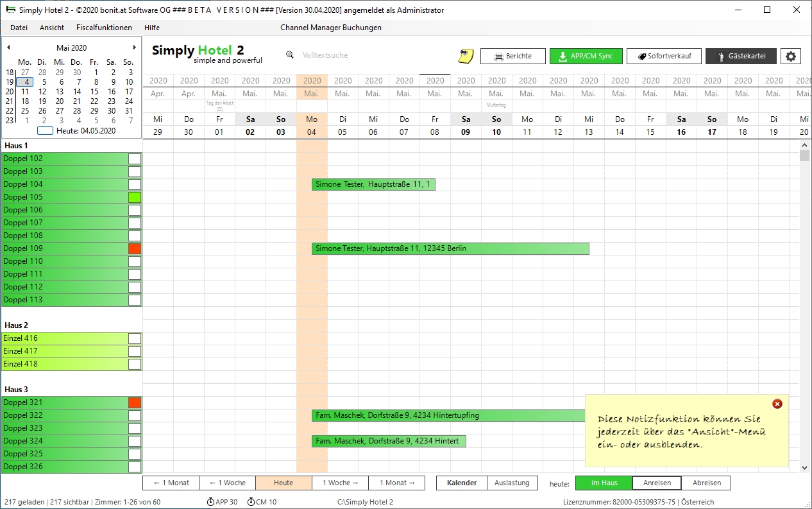Open Channel Manager Buchungen
812x509 pixels.
click(x=331, y=28)
